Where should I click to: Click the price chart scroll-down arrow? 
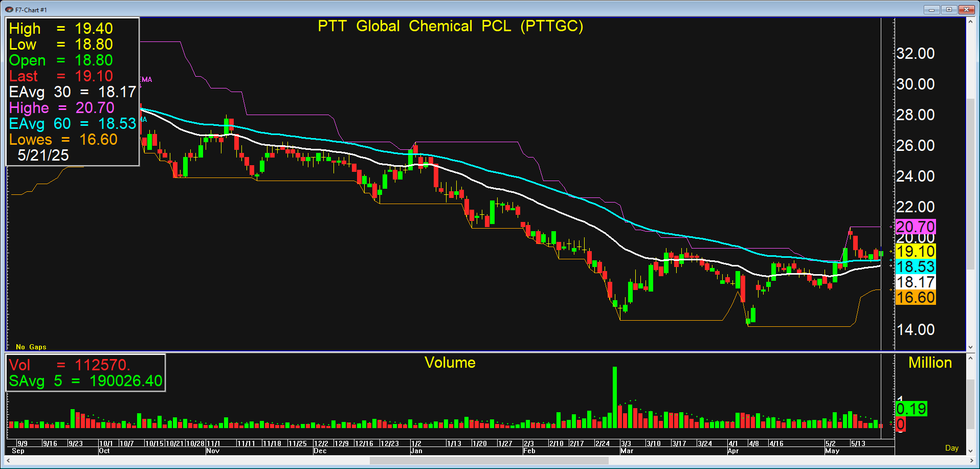pyautogui.click(x=970, y=347)
